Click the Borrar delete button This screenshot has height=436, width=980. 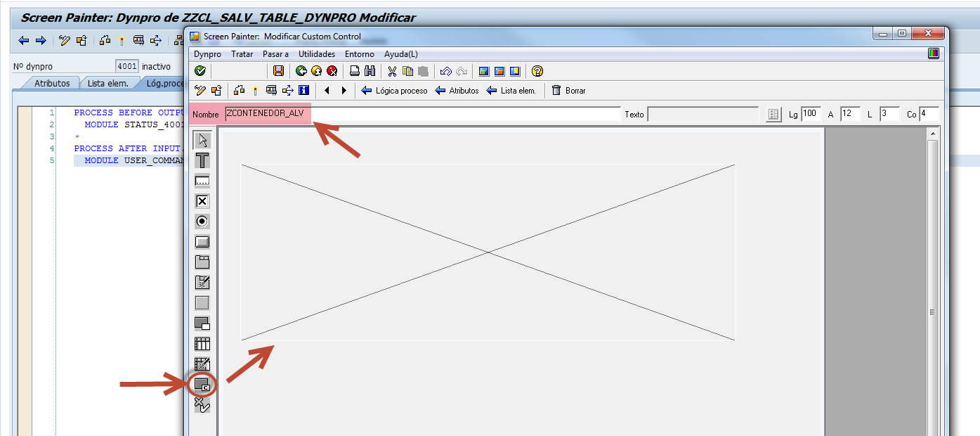coord(568,91)
